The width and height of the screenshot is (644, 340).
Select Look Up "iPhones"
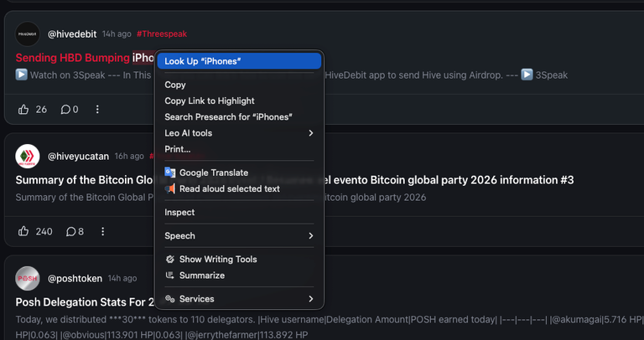pos(239,61)
